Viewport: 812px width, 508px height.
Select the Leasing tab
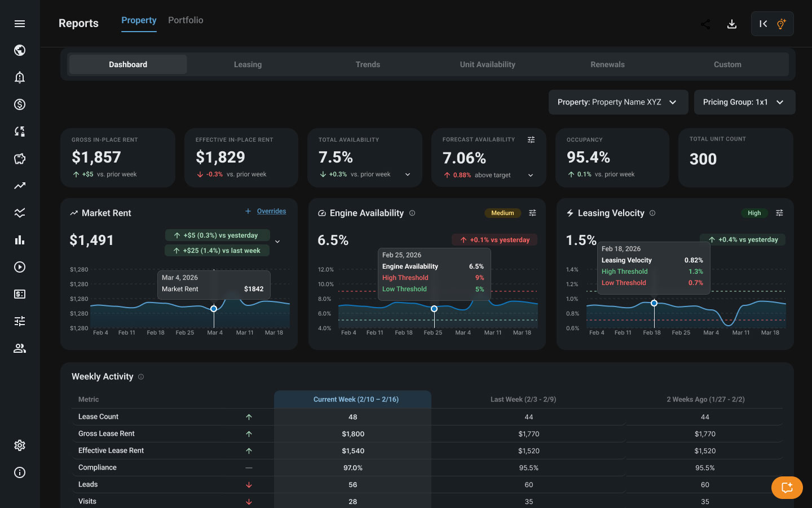pos(248,64)
